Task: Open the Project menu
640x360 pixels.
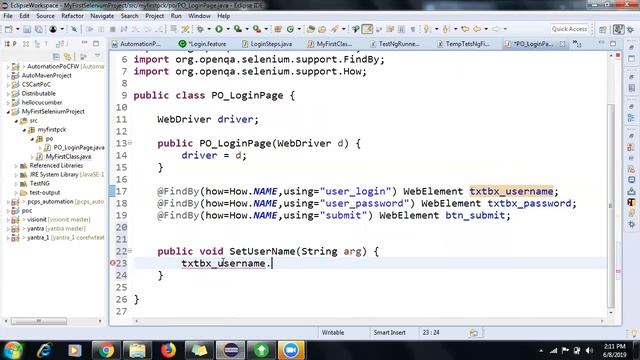Action: pyautogui.click(x=155, y=16)
